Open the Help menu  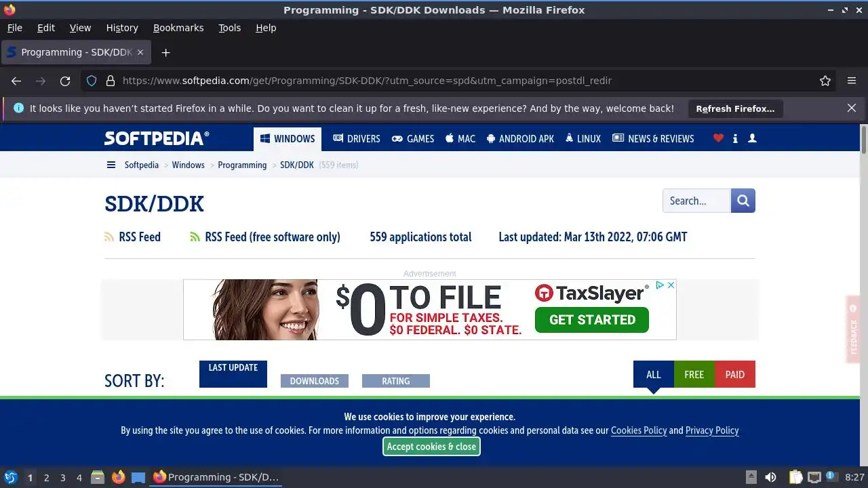click(266, 28)
